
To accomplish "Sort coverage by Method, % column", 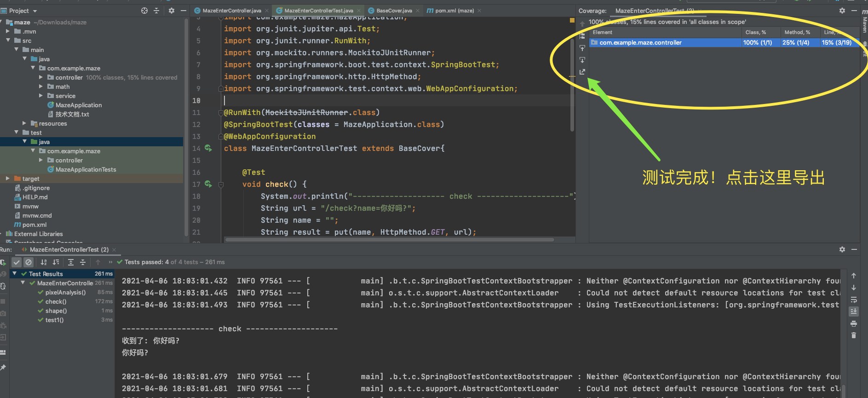I will tap(800, 32).
